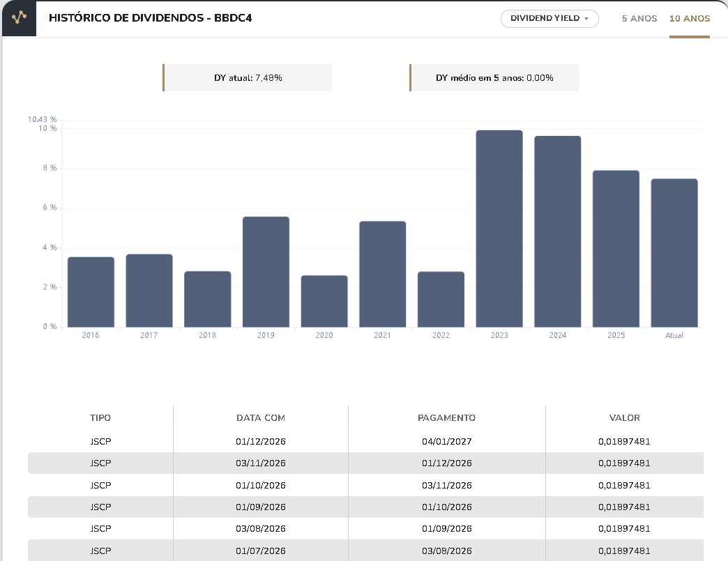Click the 2019 dividend yield bar

[266, 272]
